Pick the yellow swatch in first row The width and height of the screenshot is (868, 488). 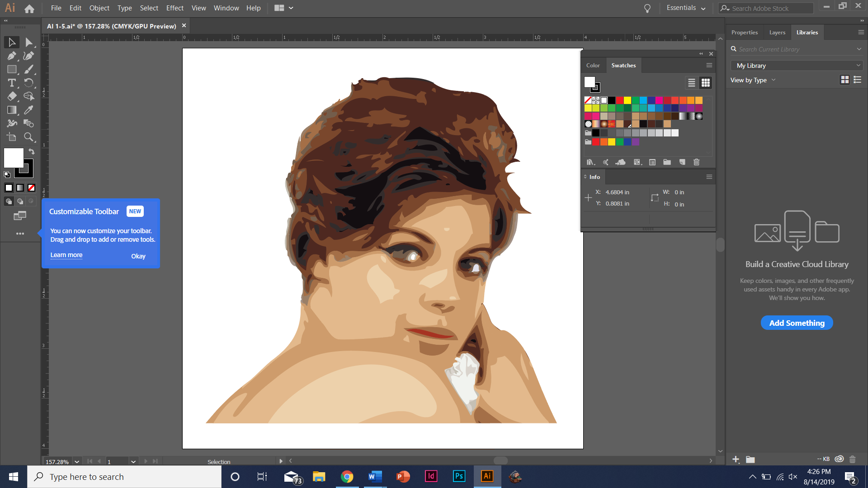click(x=627, y=100)
